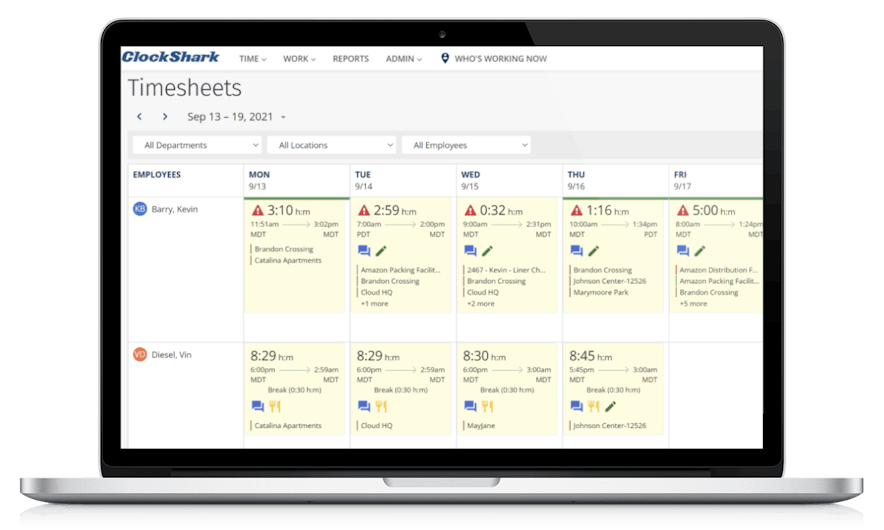Open the Sep 13 – 19, 2021 date picker
The height and width of the screenshot is (530, 884).
coord(236,117)
